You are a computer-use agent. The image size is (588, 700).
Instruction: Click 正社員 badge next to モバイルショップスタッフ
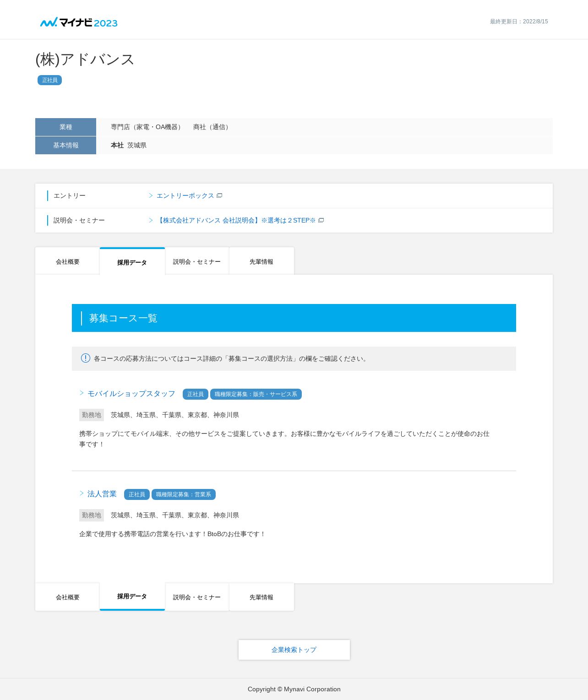tap(196, 394)
